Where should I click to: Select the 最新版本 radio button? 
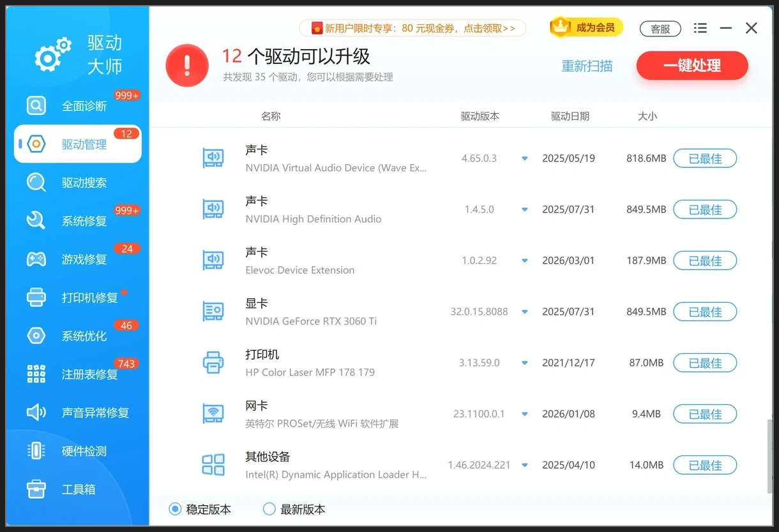[x=269, y=509]
